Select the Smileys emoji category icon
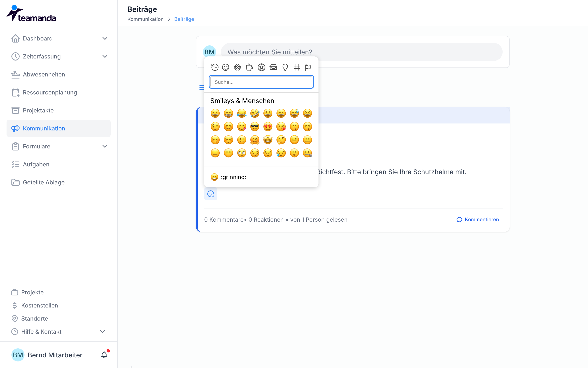 click(x=226, y=67)
